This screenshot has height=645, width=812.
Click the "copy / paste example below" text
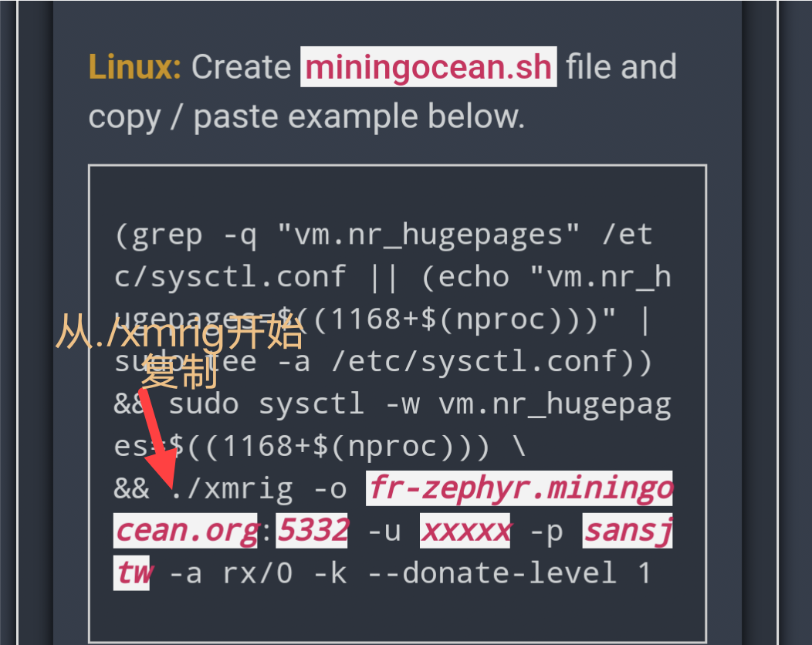(x=306, y=117)
